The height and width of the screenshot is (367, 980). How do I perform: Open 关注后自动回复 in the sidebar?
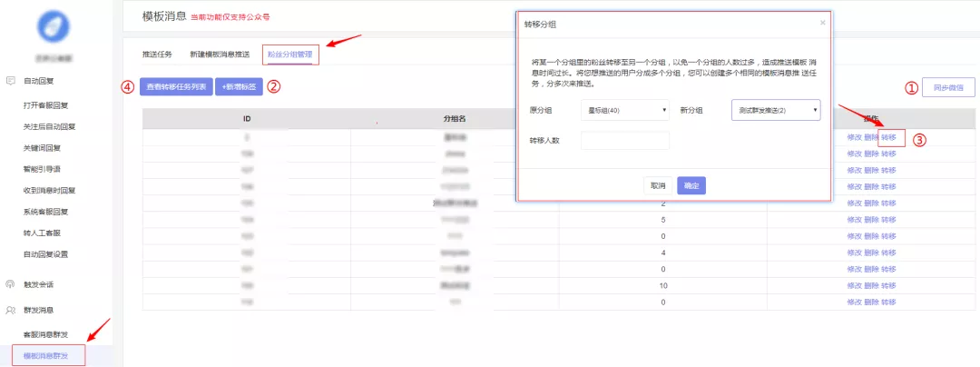(49, 127)
